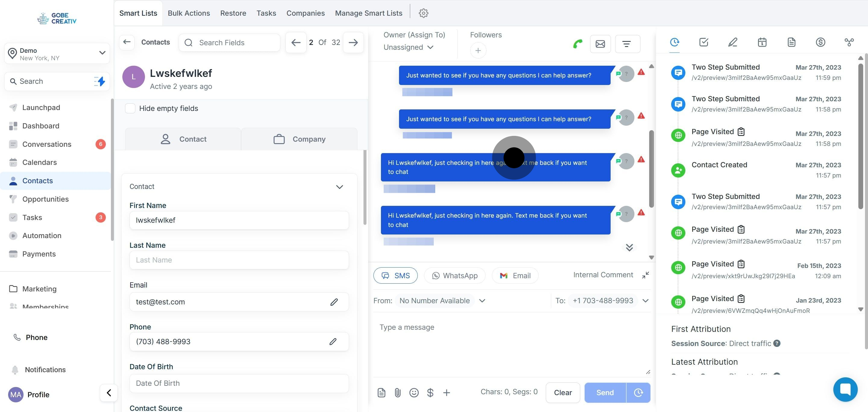The height and width of the screenshot is (412, 868).
Task: Click the green phone call icon
Action: tap(577, 44)
